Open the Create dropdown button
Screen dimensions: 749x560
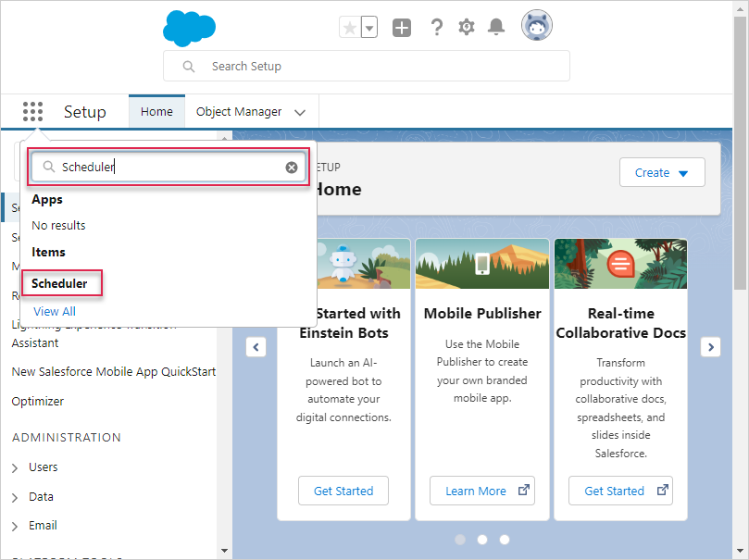coord(662,173)
